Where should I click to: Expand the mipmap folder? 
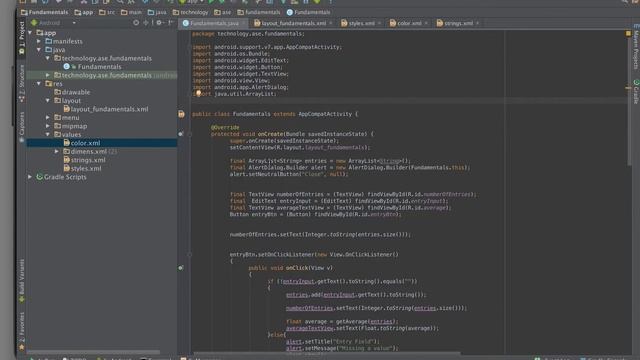(48, 126)
